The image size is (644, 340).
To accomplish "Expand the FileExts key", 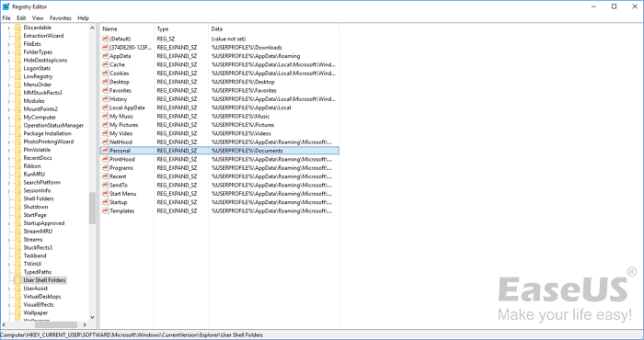I will pyautogui.click(x=8, y=44).
